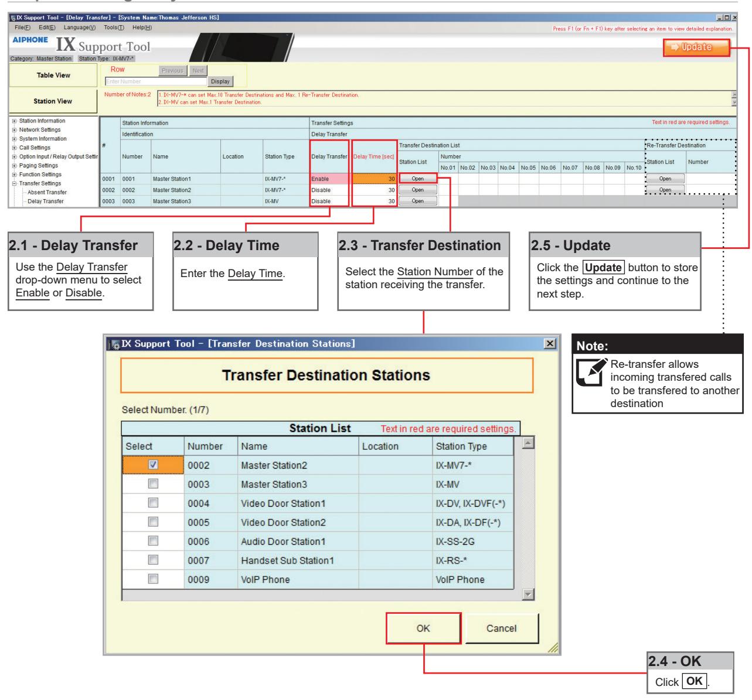Click Delay Time field for row 0003
The width and height of the screenshot is (752, 700).
point(373,201)
